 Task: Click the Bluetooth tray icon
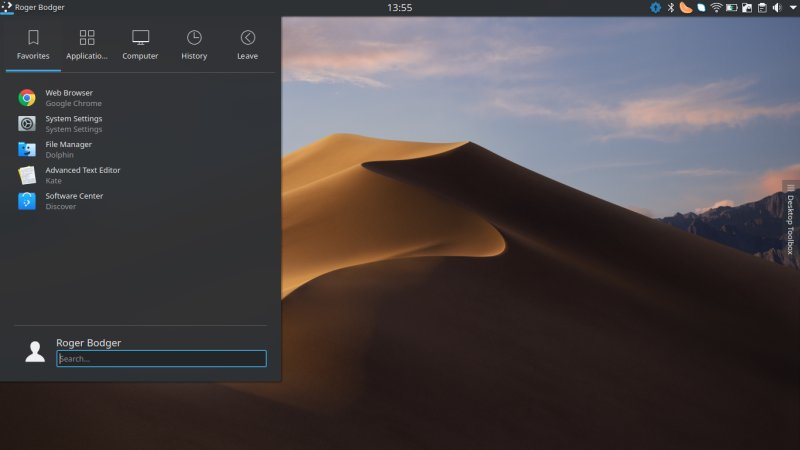671,8
